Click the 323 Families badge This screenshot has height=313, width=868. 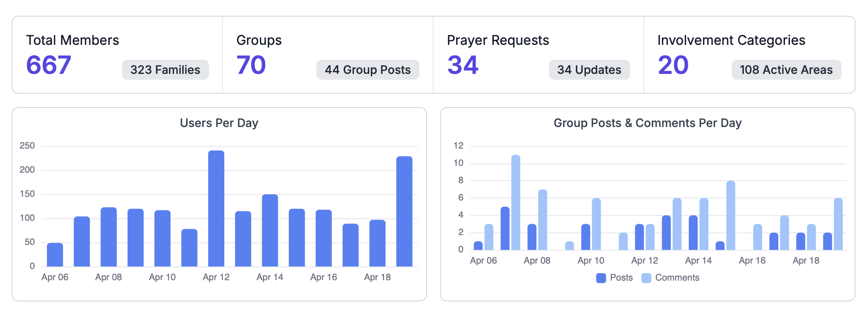pos(165,70)
